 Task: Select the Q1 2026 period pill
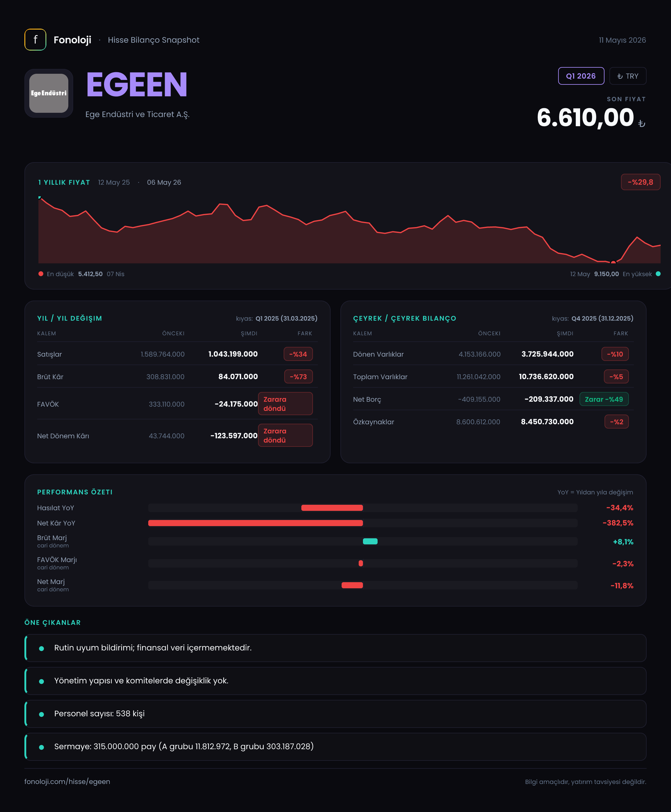581,76
